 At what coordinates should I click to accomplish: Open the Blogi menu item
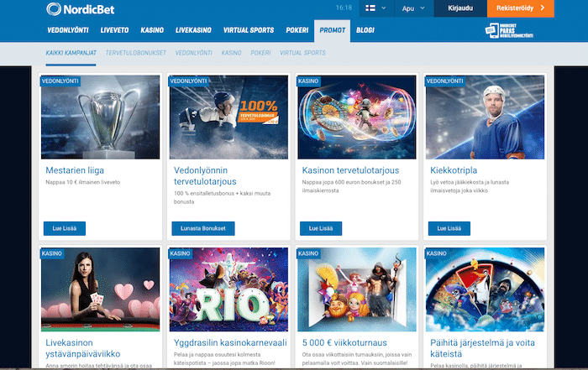pos(365,30)
